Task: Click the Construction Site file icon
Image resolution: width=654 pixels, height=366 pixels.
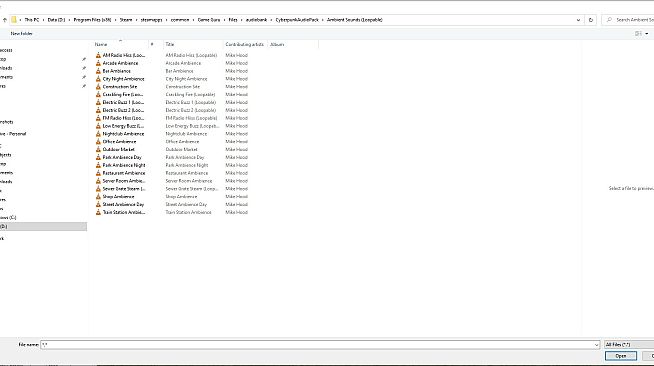Action: [x=98, y=87]
